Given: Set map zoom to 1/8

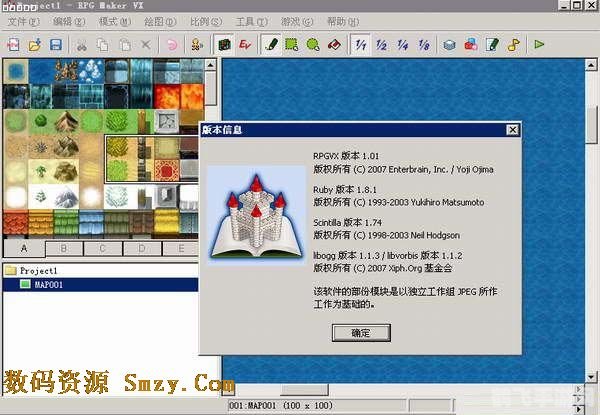Looking at the screenshot, I should (424, 45).
